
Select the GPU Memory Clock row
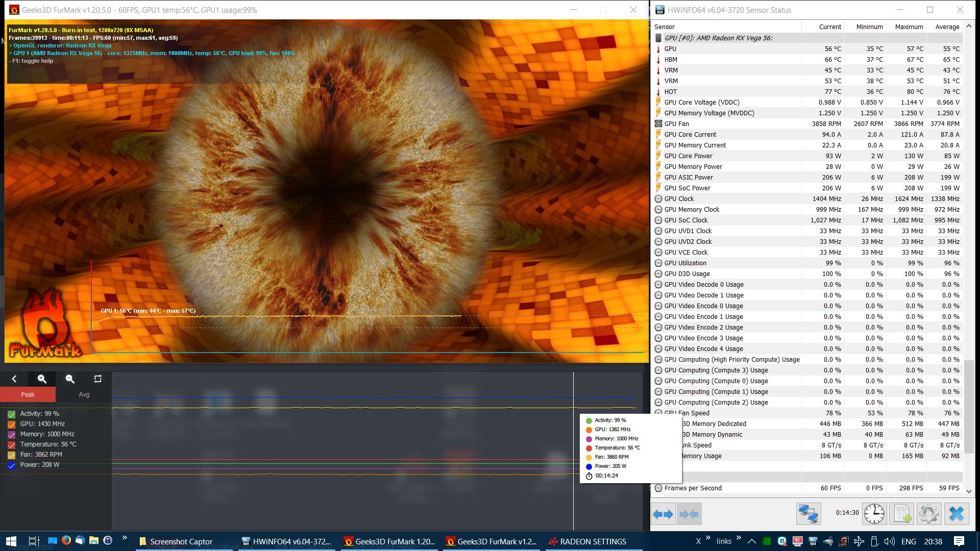click(x=807, y=209)
